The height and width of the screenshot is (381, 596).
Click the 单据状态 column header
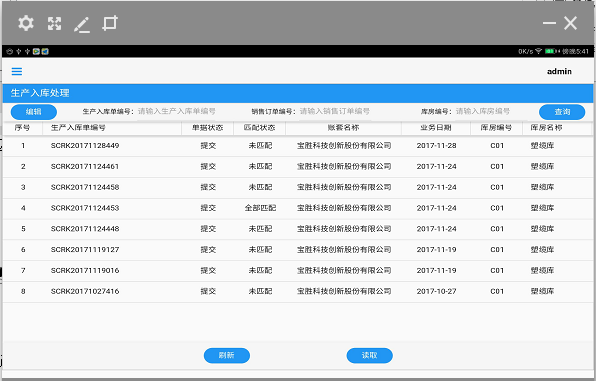click(208, 128)
